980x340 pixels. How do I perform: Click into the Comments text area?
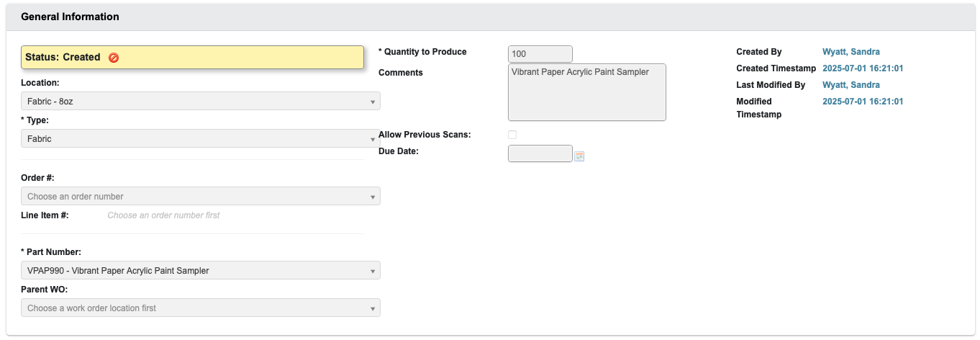[x=586, y=92]
